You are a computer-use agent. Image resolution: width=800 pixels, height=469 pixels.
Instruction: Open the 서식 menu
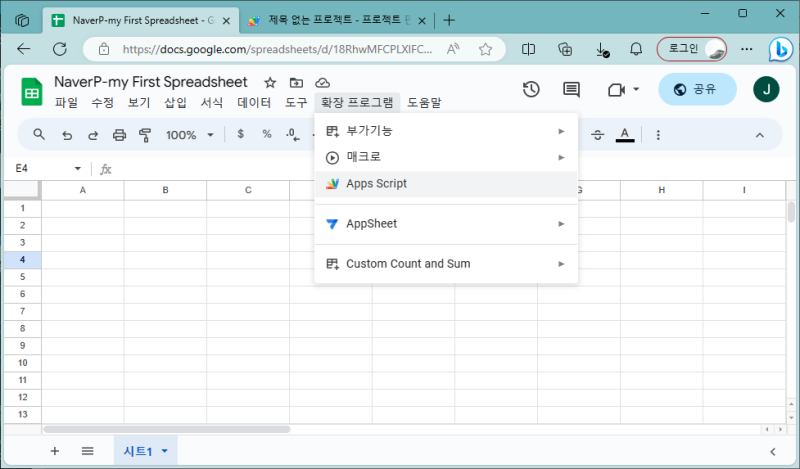tap(211, 103)
